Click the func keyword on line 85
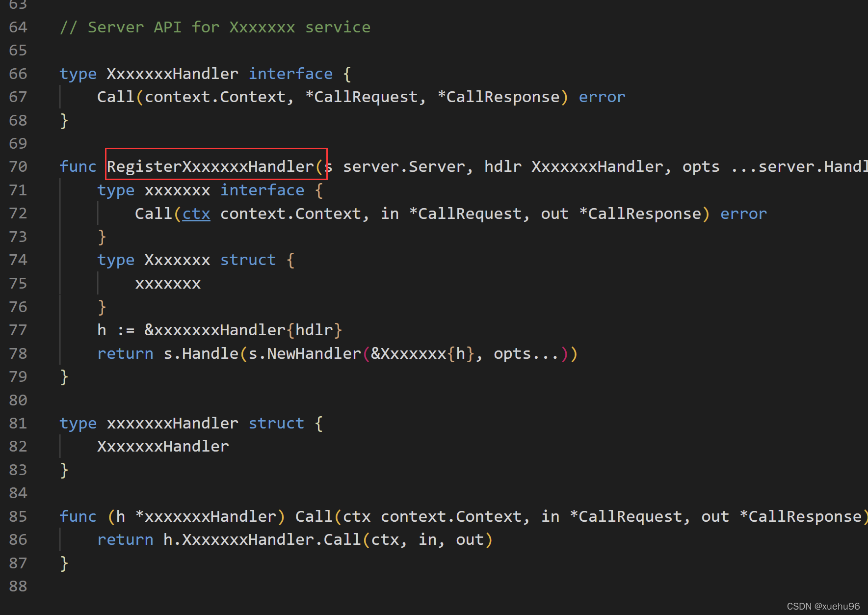The width and height of the screenshot is (868, 615). click(x=78, y=516)
